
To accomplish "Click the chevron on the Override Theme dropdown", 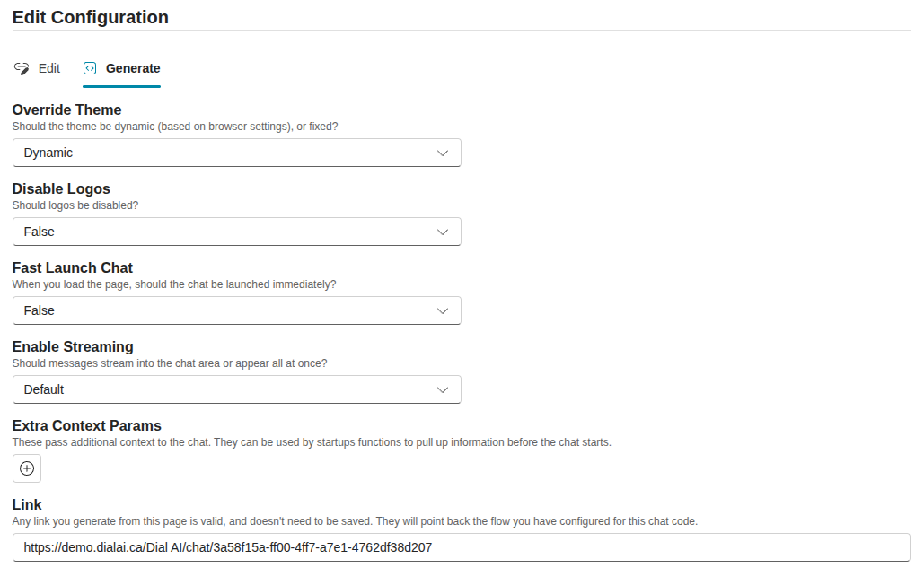I will 442,153.
